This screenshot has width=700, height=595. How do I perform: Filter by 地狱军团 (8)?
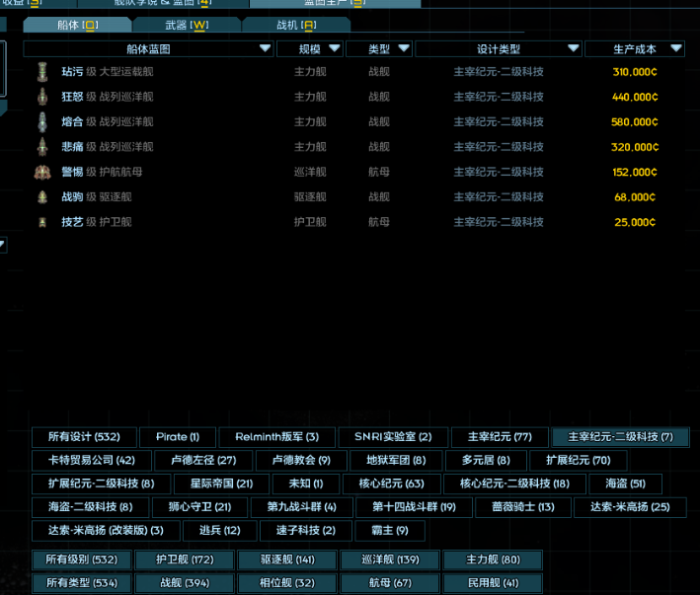coord(396,460)
